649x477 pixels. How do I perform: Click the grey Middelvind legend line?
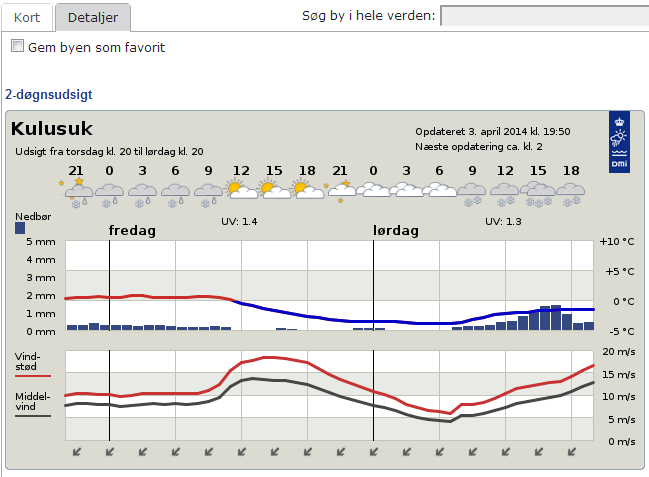(x=33, y=416)
